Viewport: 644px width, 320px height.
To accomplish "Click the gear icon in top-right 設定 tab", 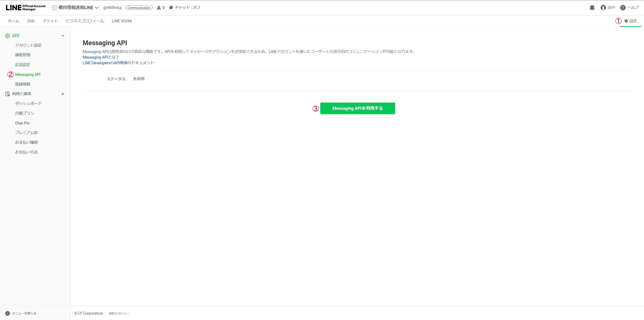I will [x=626, y=21].
